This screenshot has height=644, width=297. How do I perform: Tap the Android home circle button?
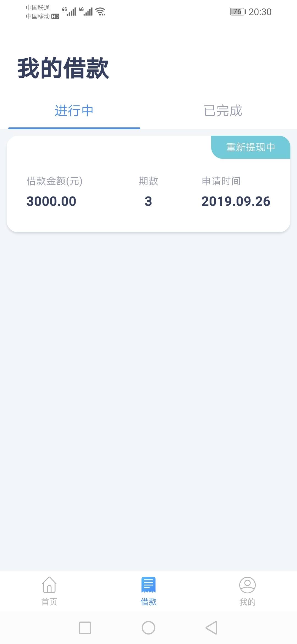coord(148,628)
